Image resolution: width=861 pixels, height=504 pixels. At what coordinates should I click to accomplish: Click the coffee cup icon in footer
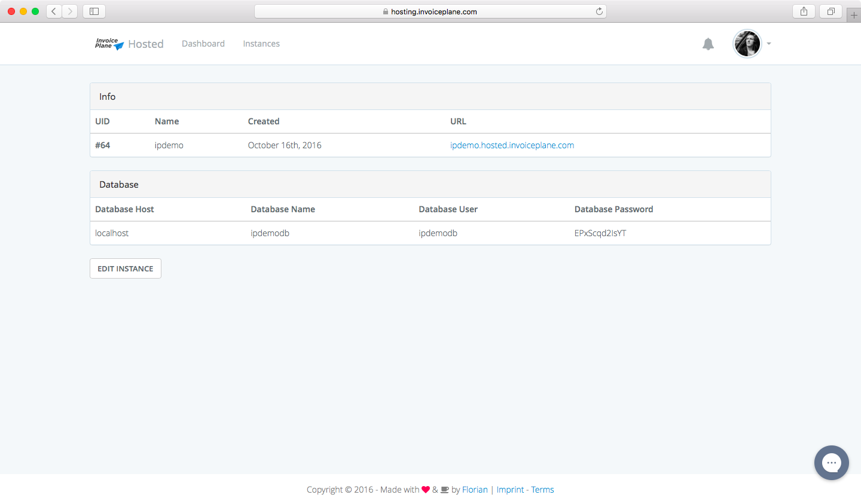point(445,490)
